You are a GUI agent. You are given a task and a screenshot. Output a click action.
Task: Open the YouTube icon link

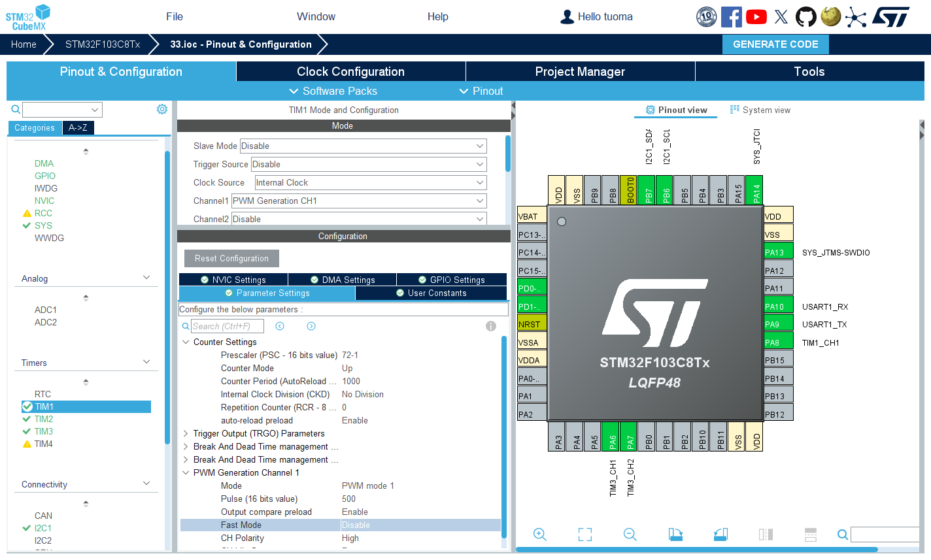pyautogui.click(x=756, y=17)
